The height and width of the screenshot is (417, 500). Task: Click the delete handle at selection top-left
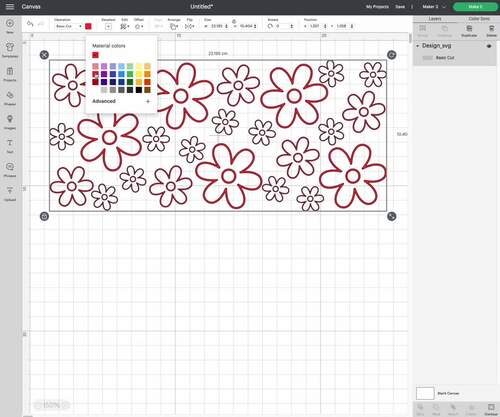pos(44,55)
